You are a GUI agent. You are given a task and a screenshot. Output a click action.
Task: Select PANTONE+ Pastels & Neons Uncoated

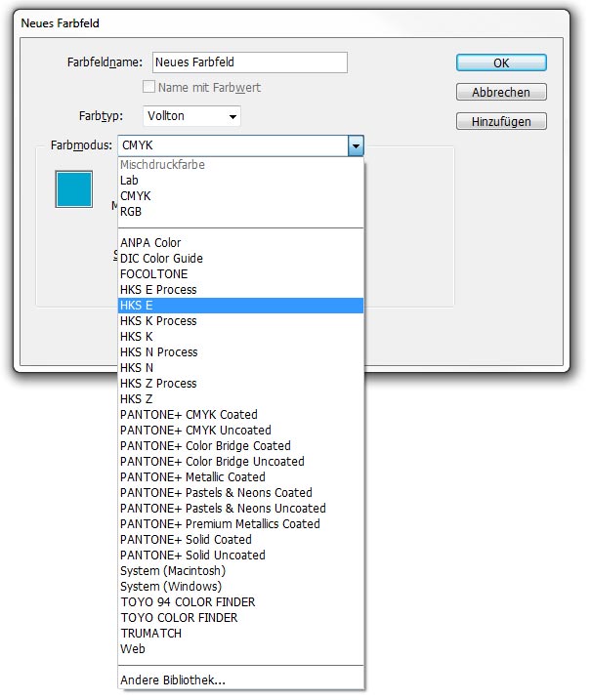[x=240, y=509]
